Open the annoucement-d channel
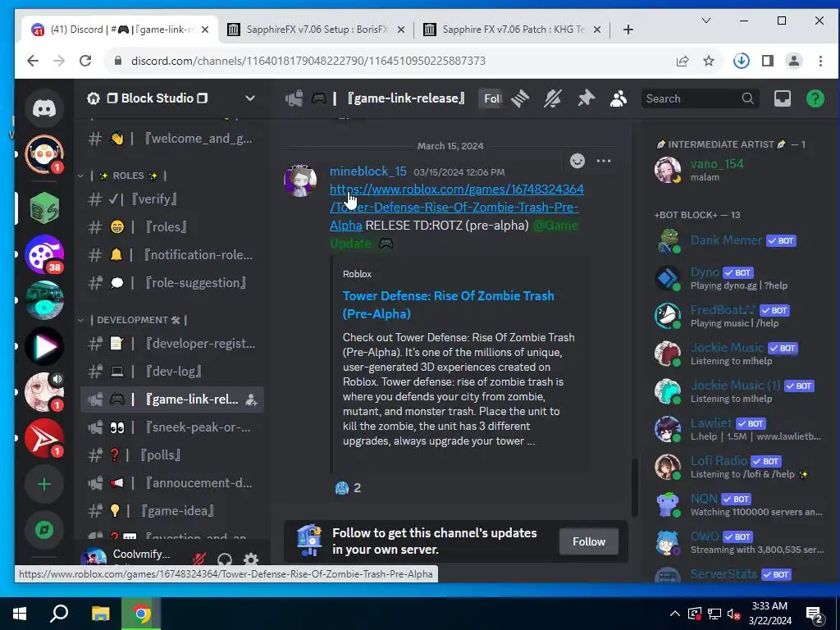Screen dimensions: 840x630 coord(172,483)
